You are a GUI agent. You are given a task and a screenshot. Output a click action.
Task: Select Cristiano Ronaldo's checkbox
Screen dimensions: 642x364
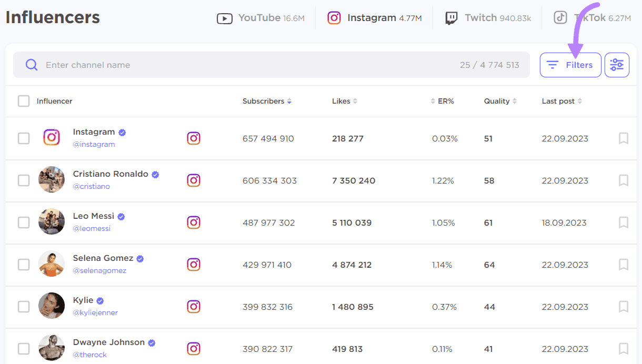[24, 180]
